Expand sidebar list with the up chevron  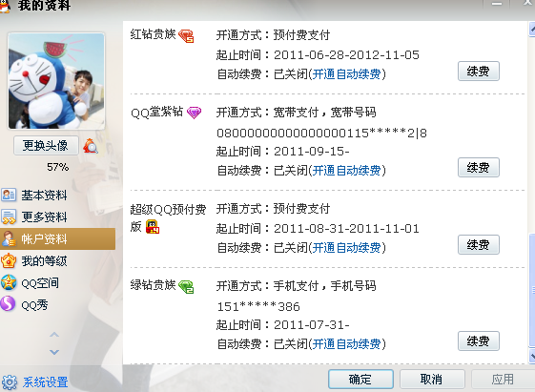(x=54, y=335)
